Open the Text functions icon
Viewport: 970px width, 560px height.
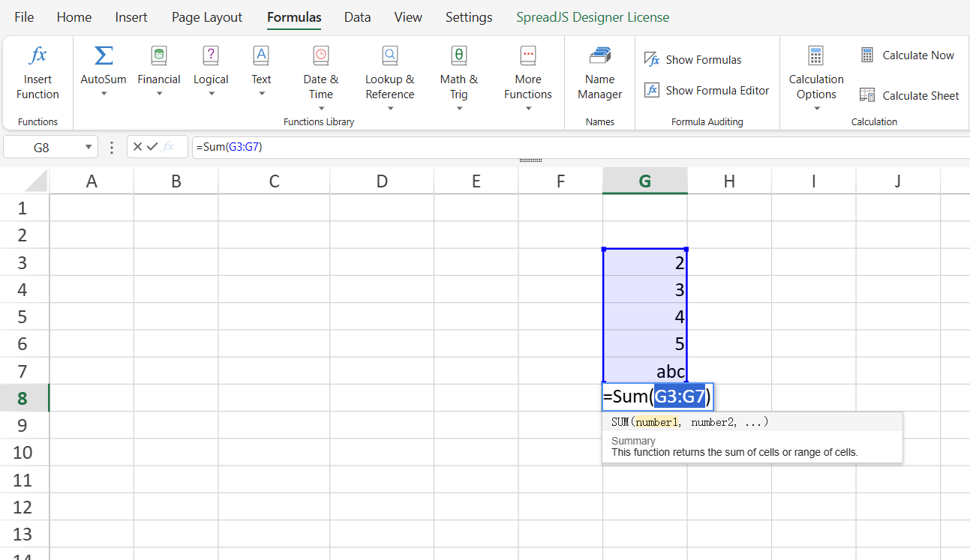click(261, 55)
